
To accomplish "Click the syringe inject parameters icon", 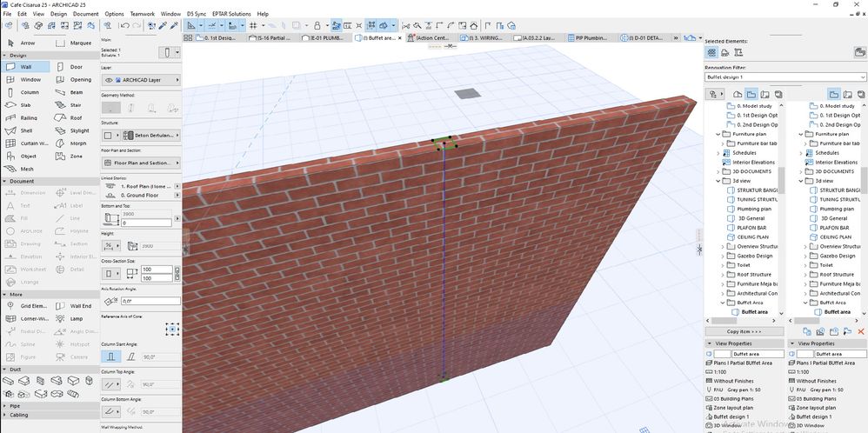I will (x=174, y=25).
